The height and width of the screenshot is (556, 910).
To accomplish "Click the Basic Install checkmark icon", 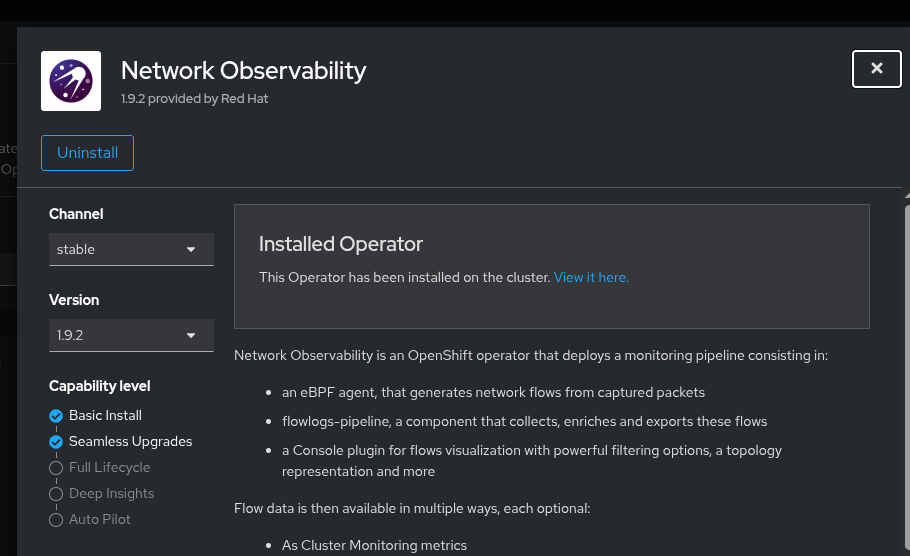I will click(x=56, y=416).
